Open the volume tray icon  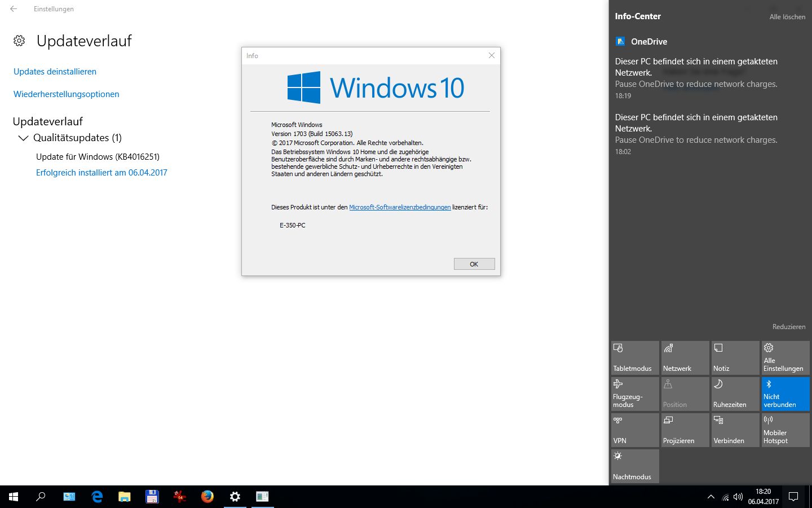tap(738, 497)
